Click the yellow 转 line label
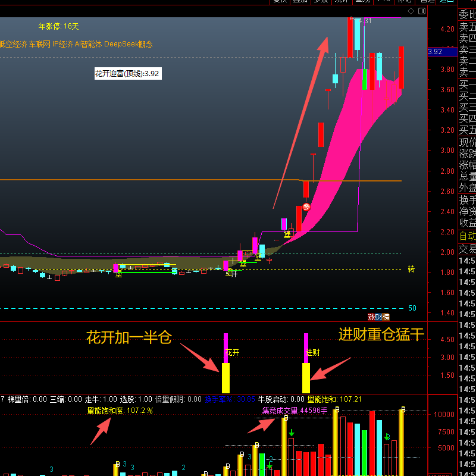This screenshot has height=476, width=476. point(411,269)
